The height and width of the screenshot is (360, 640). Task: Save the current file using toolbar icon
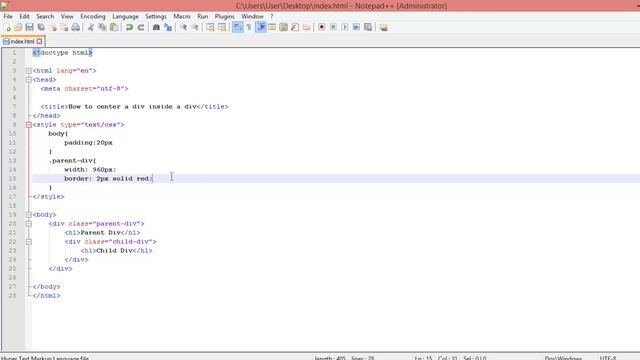click(x=29, y=27)
